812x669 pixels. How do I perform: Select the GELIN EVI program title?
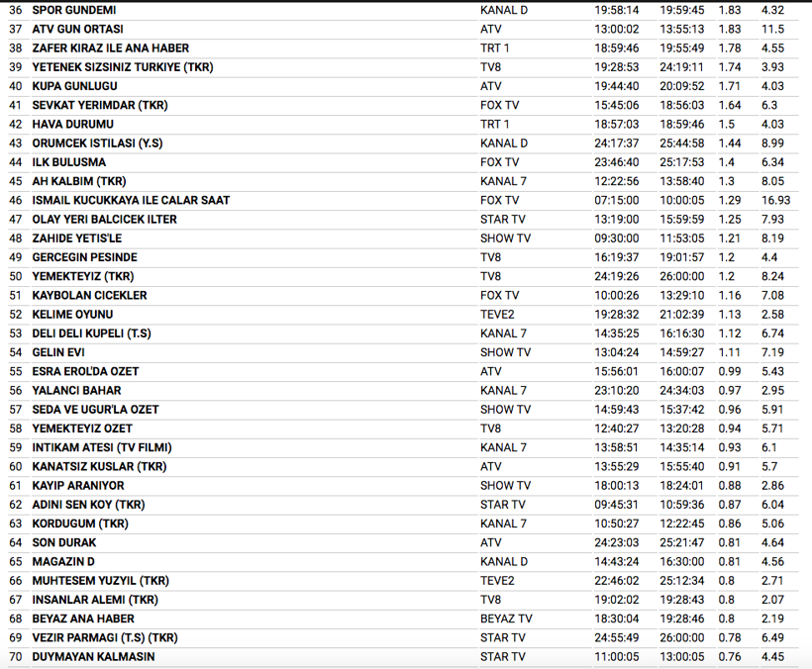61,352
